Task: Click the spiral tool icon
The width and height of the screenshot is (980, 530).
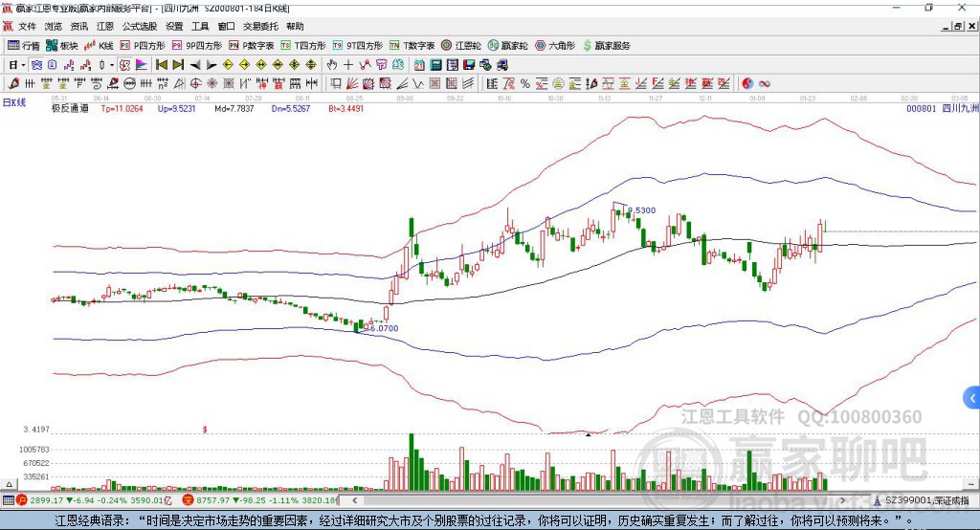Action: [97, 84]
